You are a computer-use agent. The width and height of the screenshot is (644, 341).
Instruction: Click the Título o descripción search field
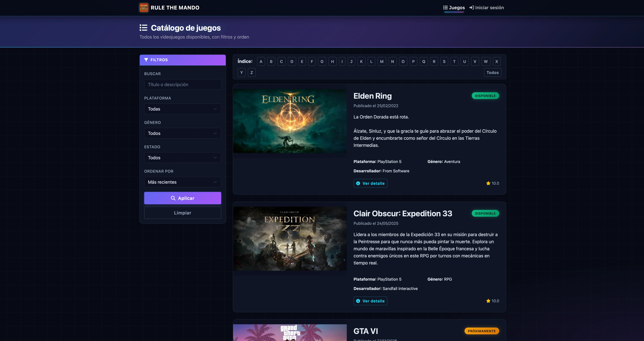(x=182, y=85)
